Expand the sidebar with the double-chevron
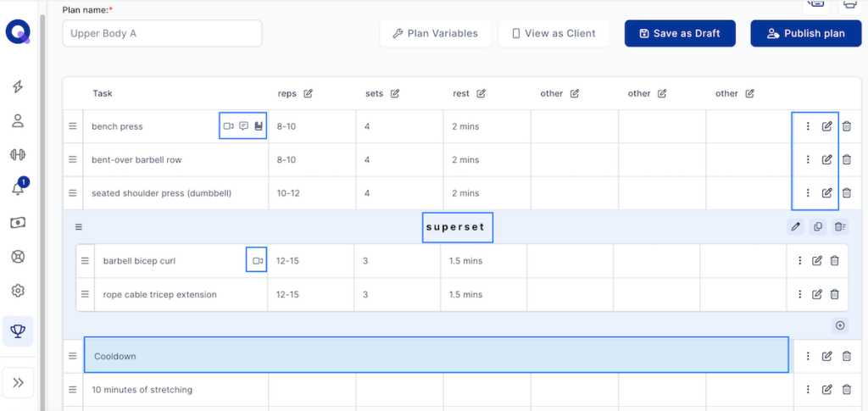The image size is (868, 411). tap(18, 382)
